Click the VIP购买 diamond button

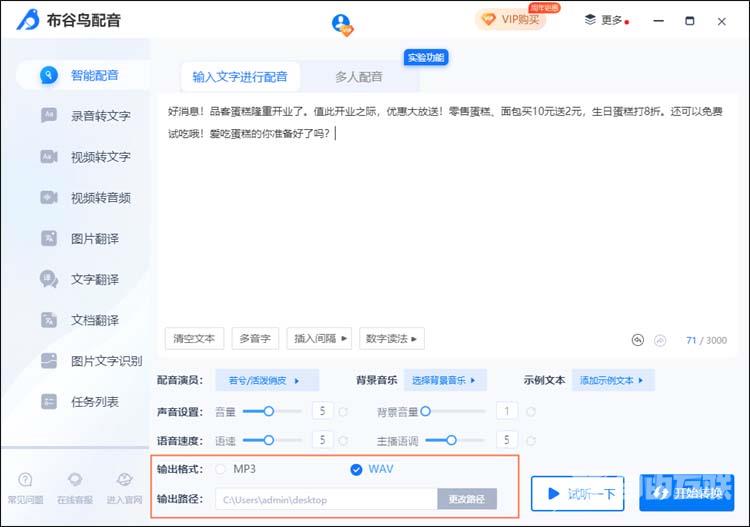511,20
